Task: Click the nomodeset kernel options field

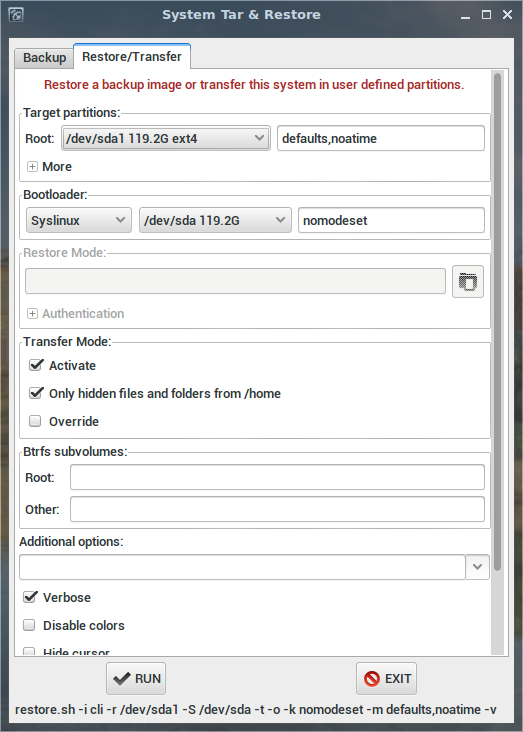Action: tap(391, 220)
